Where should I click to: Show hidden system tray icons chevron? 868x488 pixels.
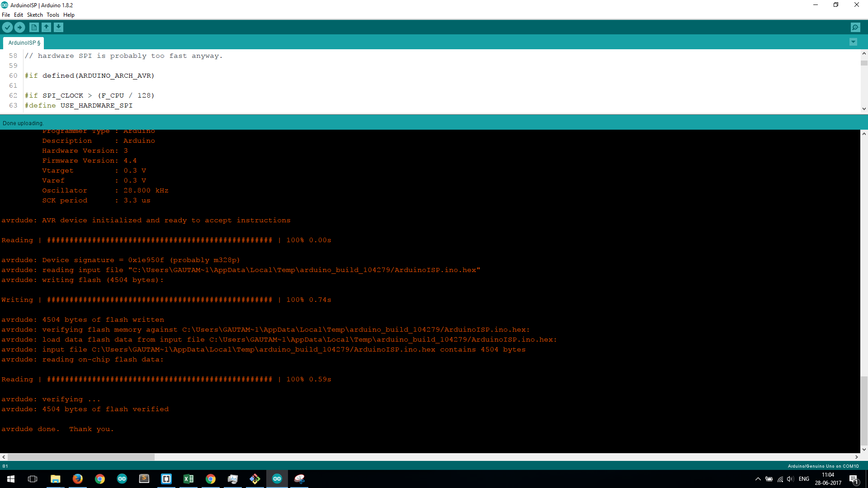(x=758, y=479)
